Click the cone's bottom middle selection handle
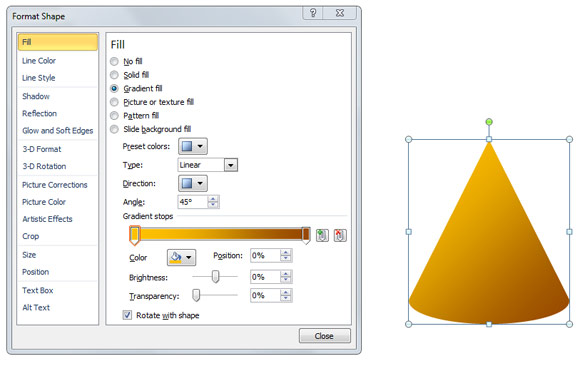Image resolution: width=580 pixels, height=366 pixels. tap(489, 324)
